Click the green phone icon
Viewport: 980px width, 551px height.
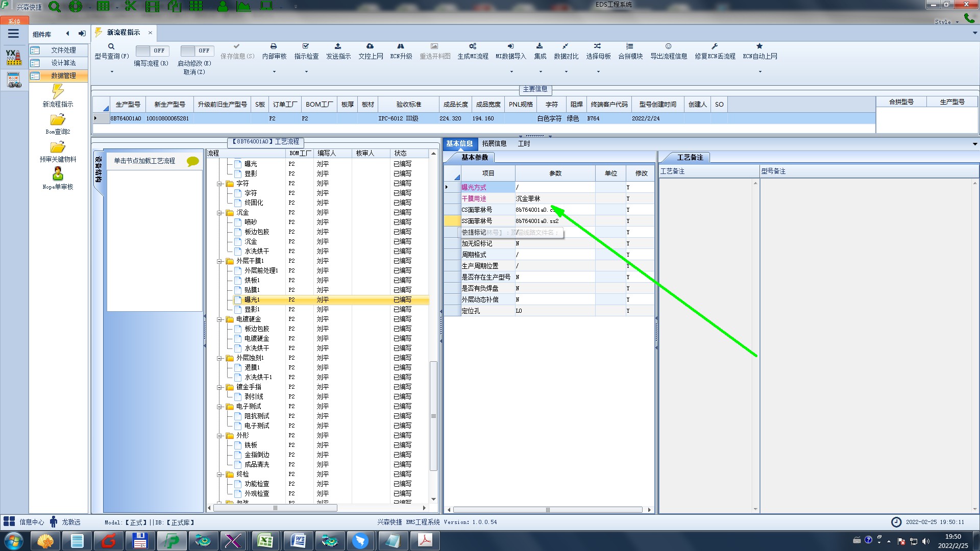tap(969, 18)
